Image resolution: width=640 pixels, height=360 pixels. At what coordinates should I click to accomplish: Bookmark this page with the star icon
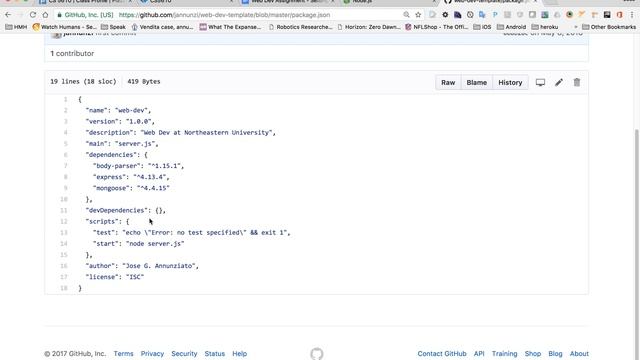[x=418, y=15]
